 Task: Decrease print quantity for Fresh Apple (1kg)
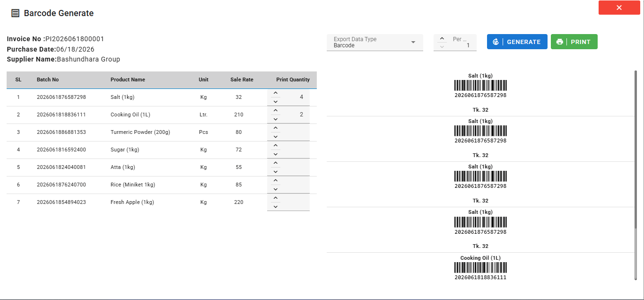(275, 206)
